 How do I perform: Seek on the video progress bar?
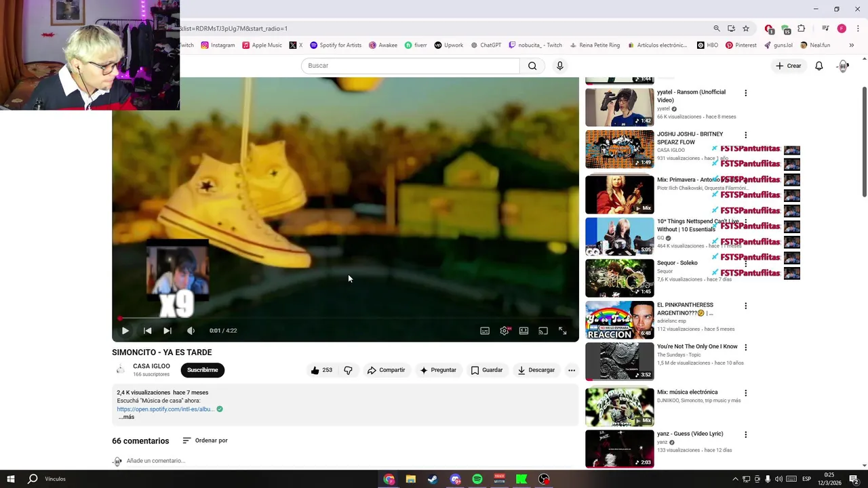coord(346,318)
